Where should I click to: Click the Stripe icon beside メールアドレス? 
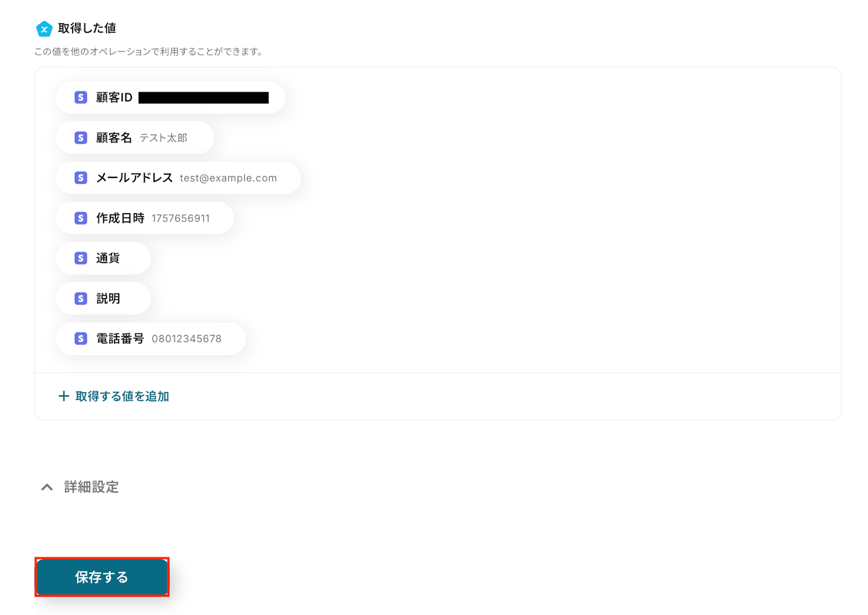pyautogui.click(x=81, y=178)
